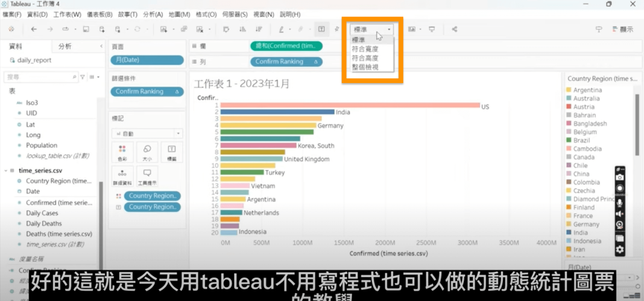The width and height of the screenshot is (644, 301).
Task: Click the presentation mode icon
Action: pyautogui.click(x=432, y=29)
